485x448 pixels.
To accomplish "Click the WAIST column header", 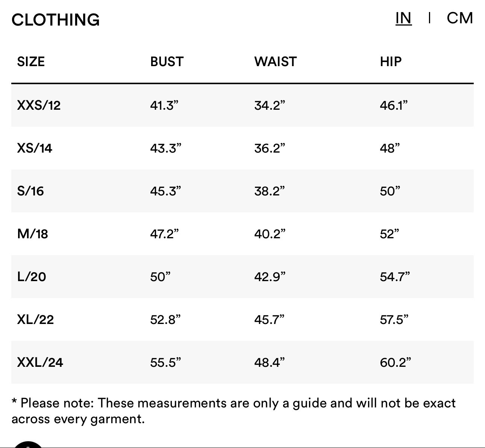I will point(276,62).
